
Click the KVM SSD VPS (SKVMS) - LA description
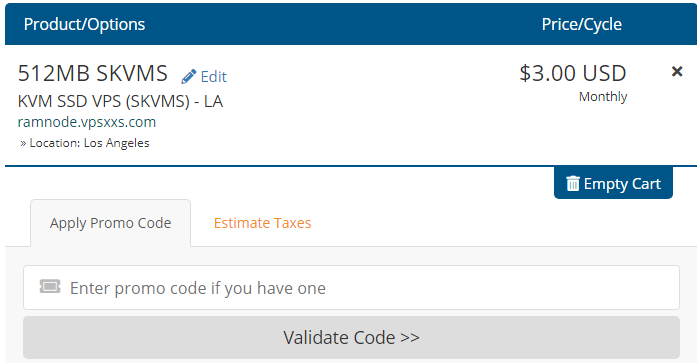point(120,101)
